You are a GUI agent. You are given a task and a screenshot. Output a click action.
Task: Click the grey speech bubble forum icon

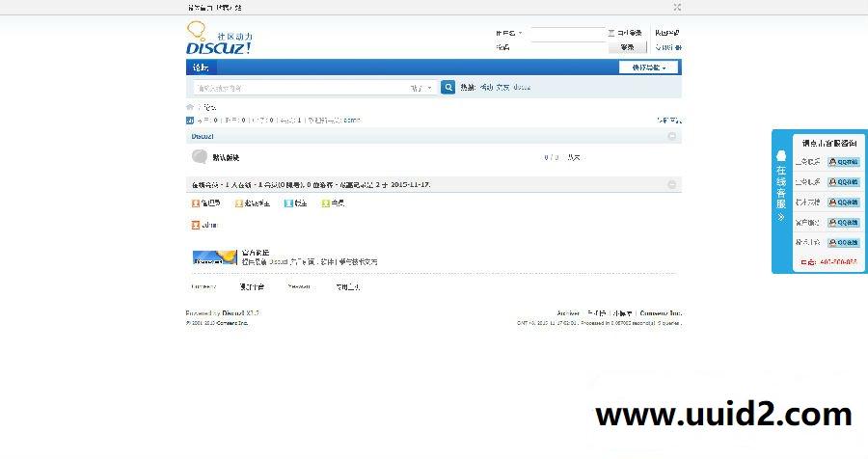[200, 156]
